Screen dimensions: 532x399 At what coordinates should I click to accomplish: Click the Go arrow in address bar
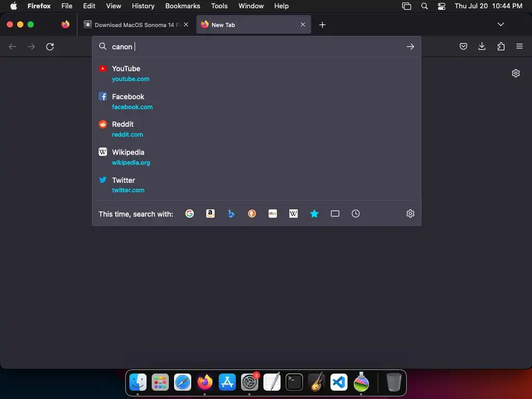410,46
